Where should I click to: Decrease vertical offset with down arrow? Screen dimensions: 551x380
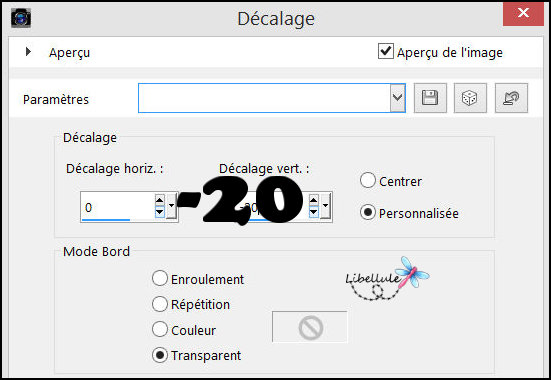tap(313, 212)
